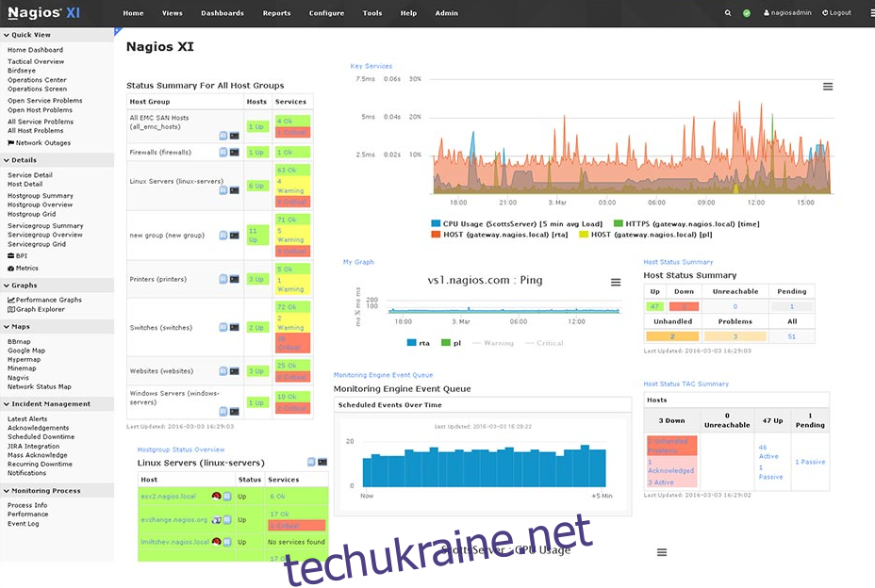Toggle CPU Usage ScottsServer legend series
Screen dimensions: 875x588
517,223
